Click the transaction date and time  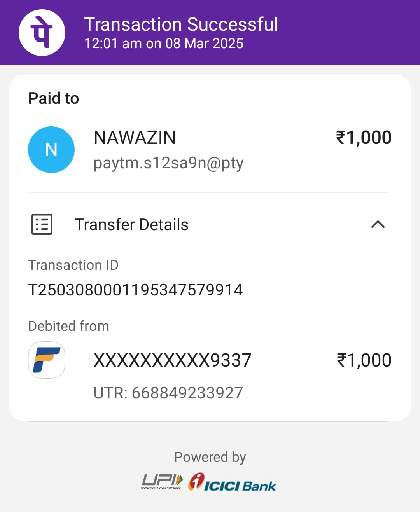tap(164, 44)
